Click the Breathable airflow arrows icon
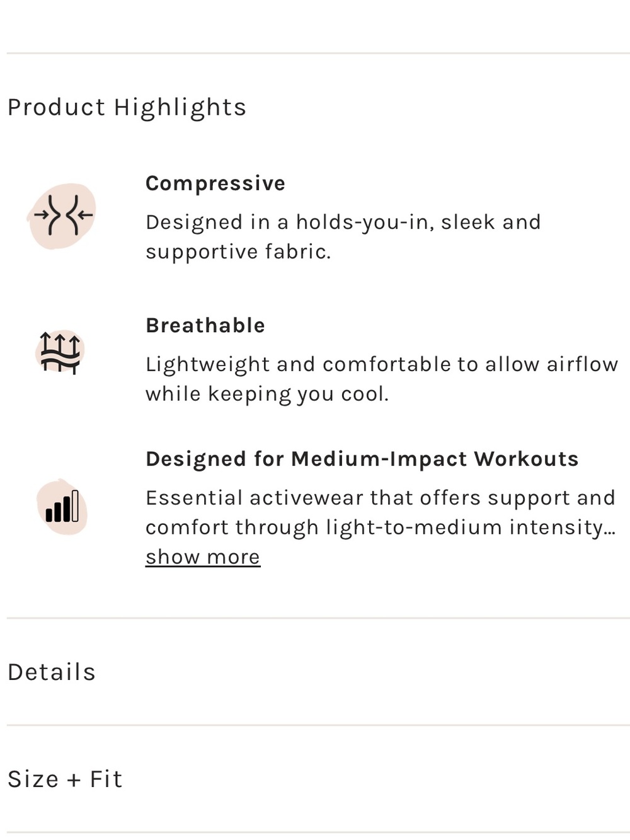Image resolution: width=630 pixels, height=840 pixels. tap(60, 353)
